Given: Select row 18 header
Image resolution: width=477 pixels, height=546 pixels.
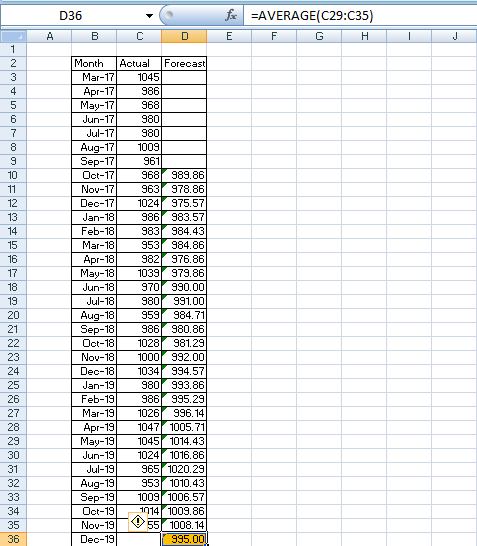Looking at the screenshot, I should click(x=13, y=287).
